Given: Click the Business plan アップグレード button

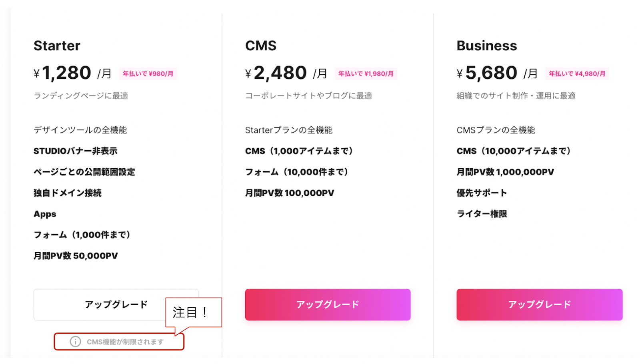Looking at the screenshot, I should coord(539,304).
